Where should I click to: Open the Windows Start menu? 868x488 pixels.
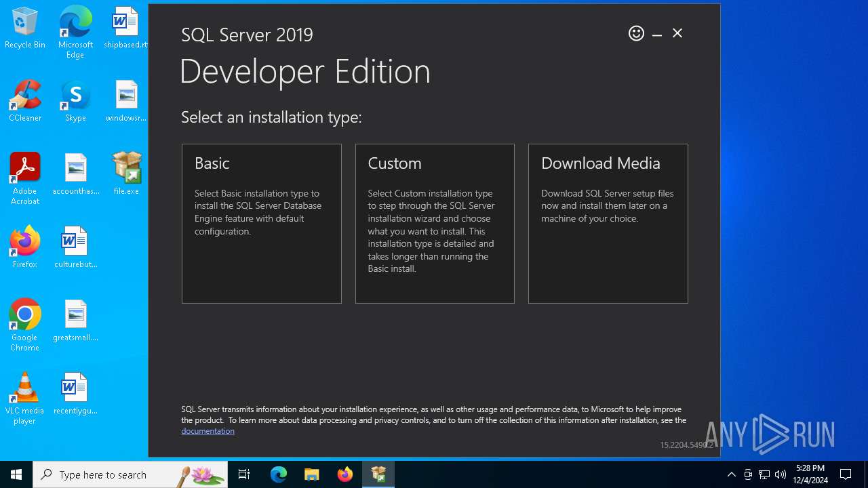[16, 474]
